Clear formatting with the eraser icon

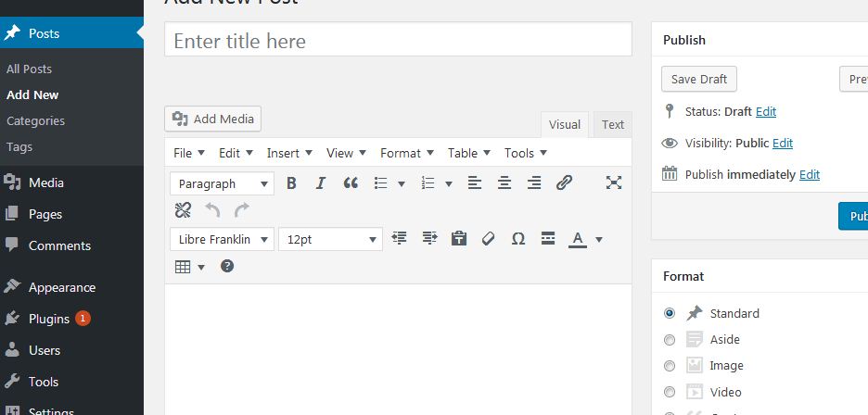point(488,238)
